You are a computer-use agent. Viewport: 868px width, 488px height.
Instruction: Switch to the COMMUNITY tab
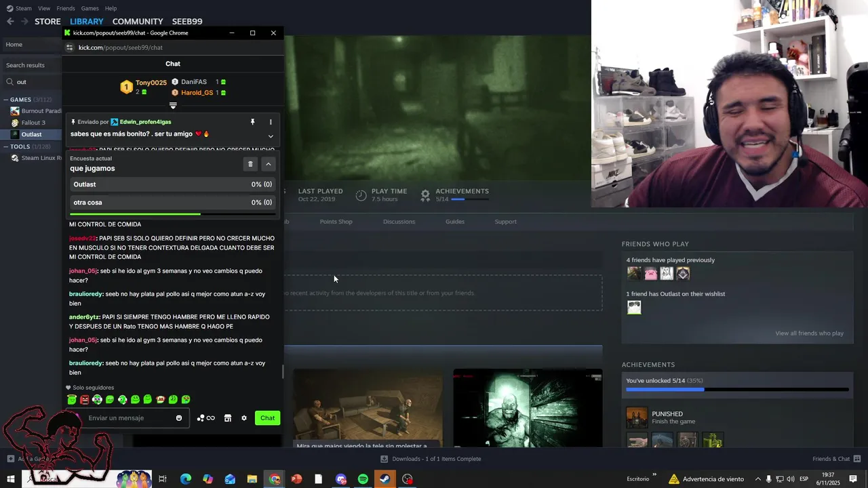pyautogui.click(x=138, y=22)
